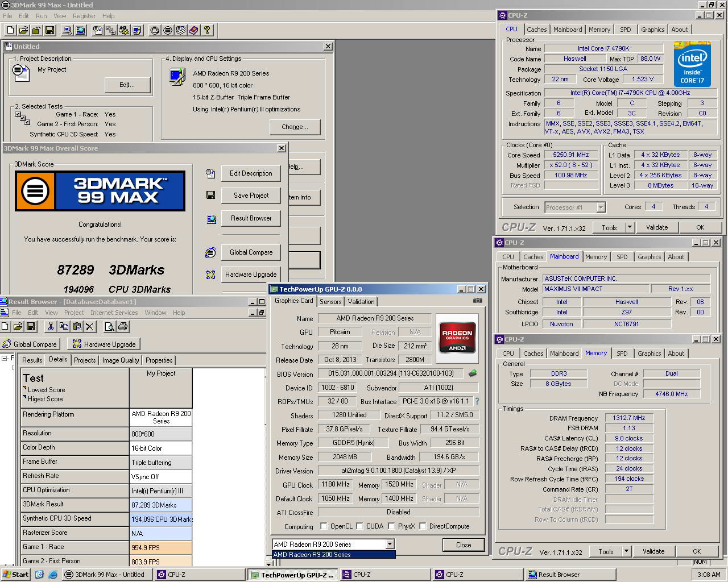Click GPU-Z save BIOS icon beside BIOS Version

point(472,373)
